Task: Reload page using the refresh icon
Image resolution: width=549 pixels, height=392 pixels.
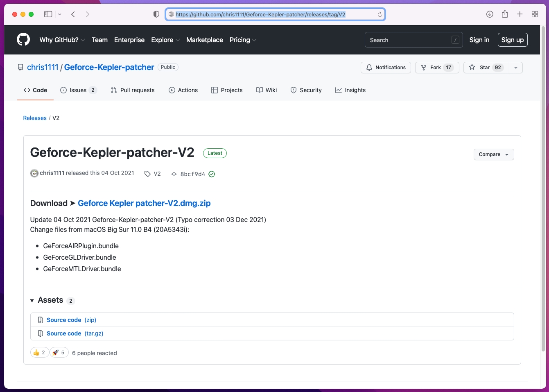Action: click(380, 14)
